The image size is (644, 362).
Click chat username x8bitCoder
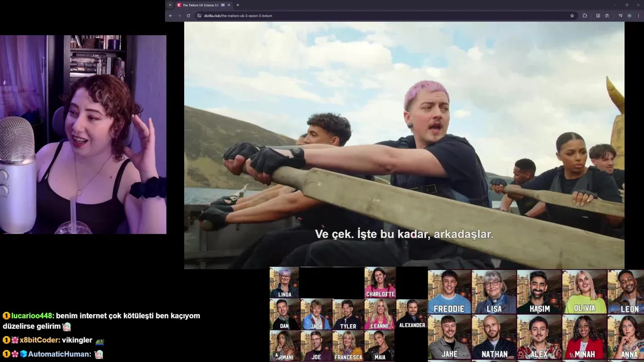(39, 340)
